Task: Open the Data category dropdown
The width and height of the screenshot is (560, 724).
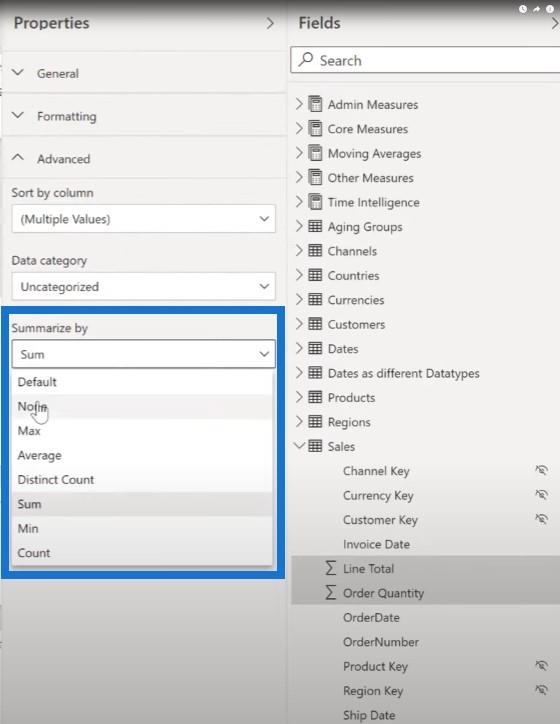Action: tap(144, 286)
